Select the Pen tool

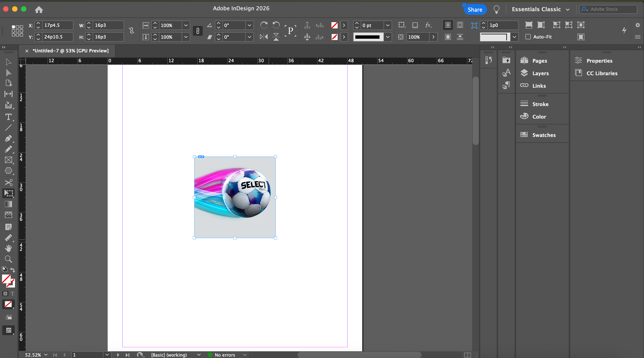[8, 138]
